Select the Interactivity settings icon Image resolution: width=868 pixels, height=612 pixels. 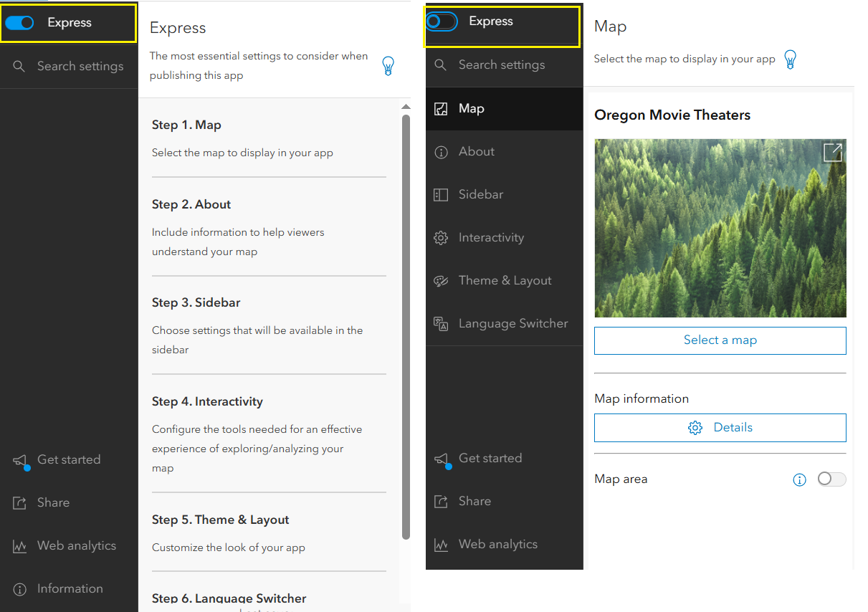coord(441,237)
